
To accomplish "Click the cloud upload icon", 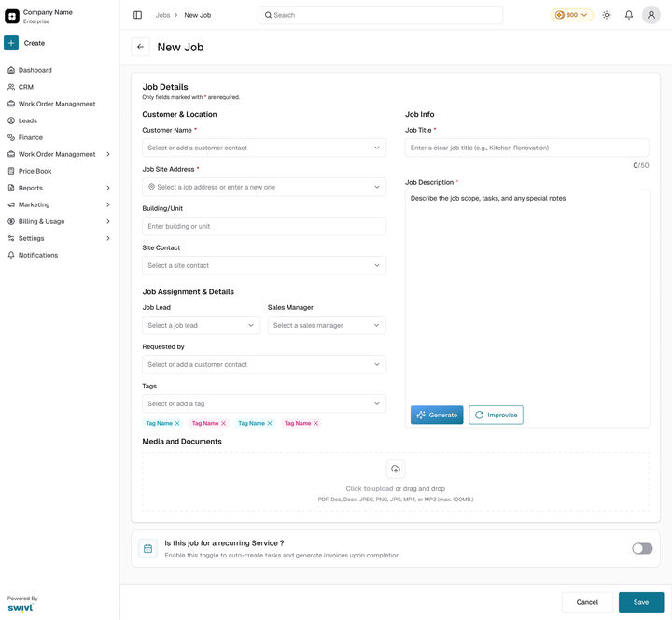I will coord(396,469).
